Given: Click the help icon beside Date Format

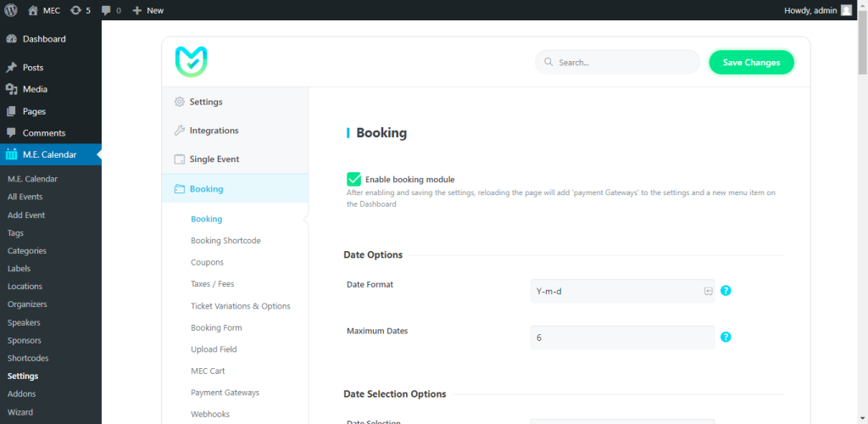Looking at the screenshot, I should (726, 291).
